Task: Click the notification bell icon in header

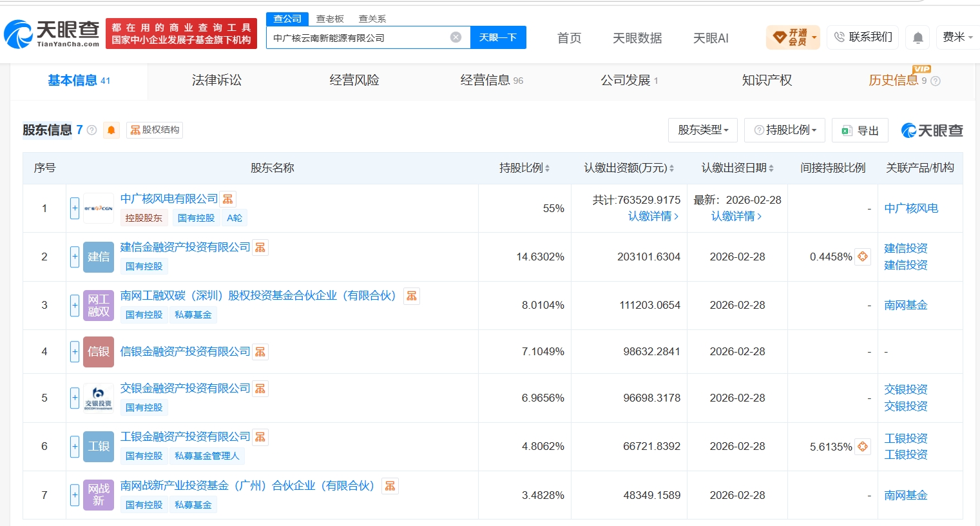Action: (x=918, y=38)
